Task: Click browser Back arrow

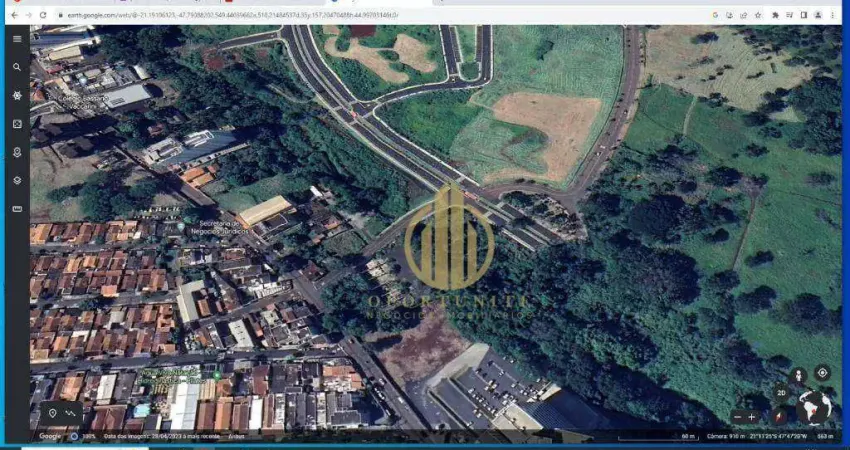Action: (x=15, y=15)
